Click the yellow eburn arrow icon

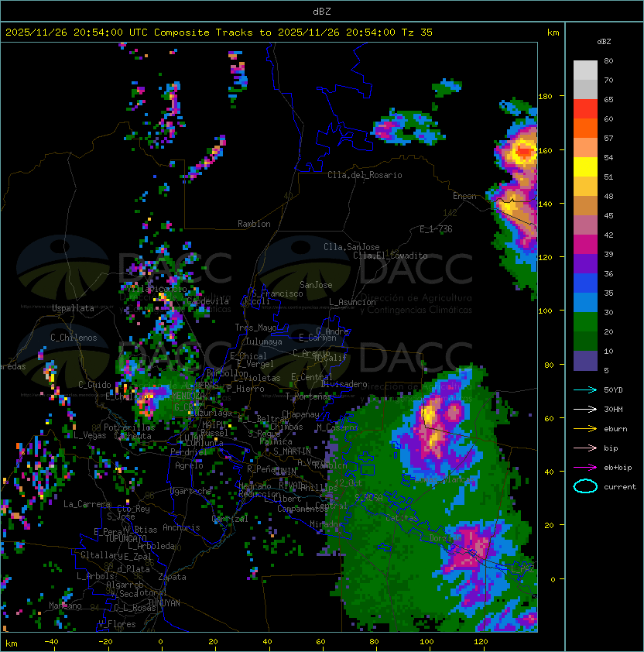[585, 429]
